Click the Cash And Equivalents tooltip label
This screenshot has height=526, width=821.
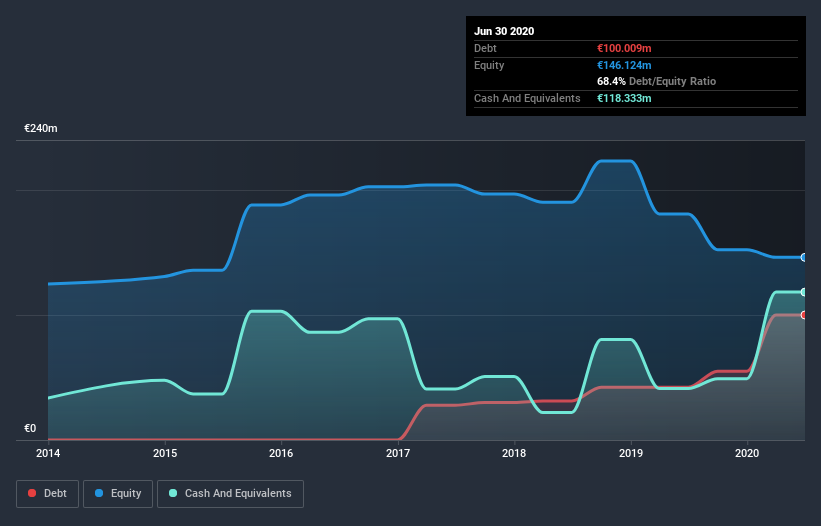coord(527,98)
